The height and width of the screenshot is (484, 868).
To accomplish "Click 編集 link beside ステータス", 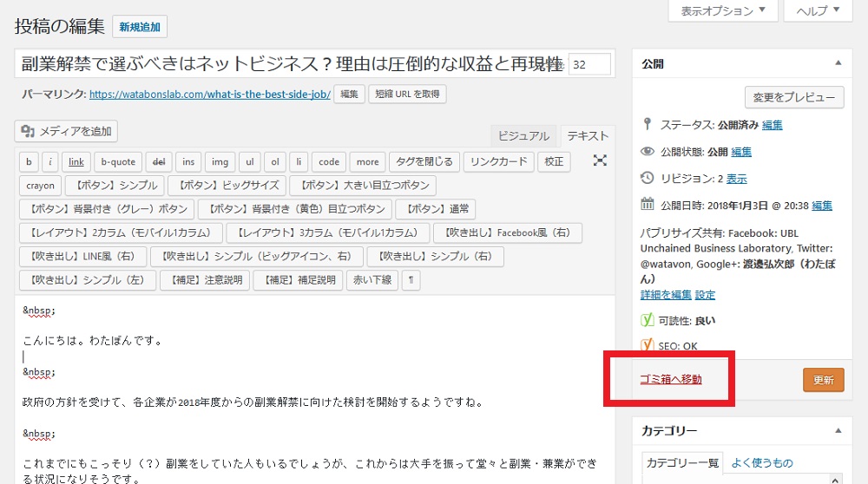I will click(x=773, y=125).
